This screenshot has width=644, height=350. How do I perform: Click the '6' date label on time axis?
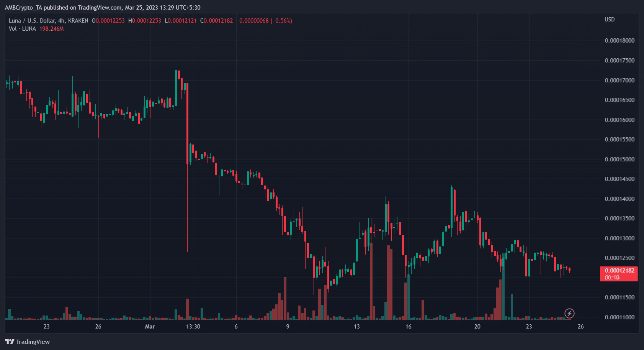coord(236,327)
